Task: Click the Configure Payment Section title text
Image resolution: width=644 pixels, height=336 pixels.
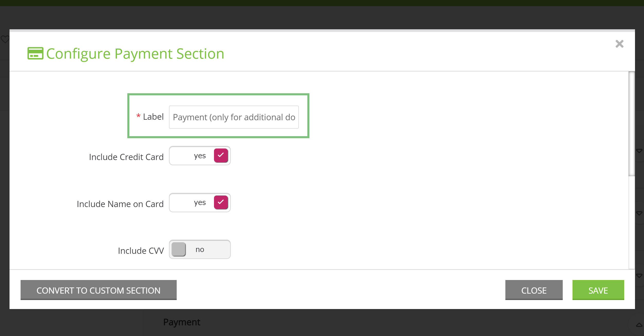Action: pos(135,54)
